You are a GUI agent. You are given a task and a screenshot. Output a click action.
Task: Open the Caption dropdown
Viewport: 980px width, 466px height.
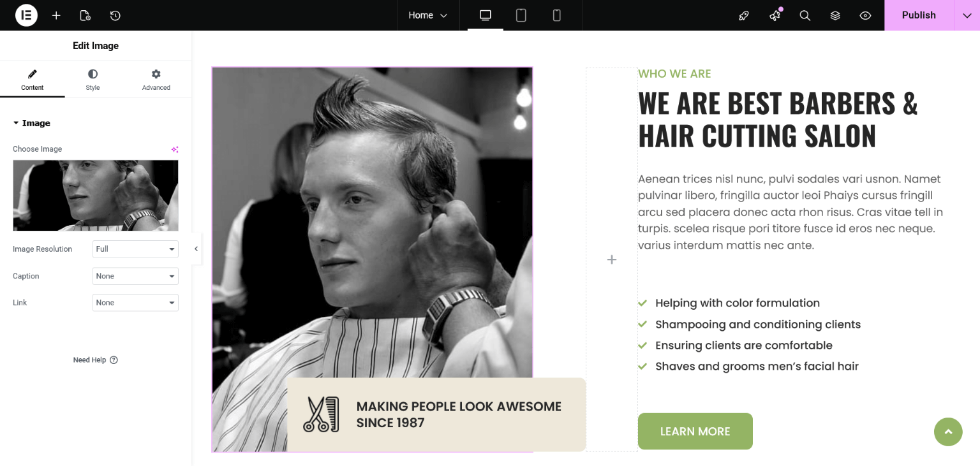pyautogui.click(x=135, y=276)
